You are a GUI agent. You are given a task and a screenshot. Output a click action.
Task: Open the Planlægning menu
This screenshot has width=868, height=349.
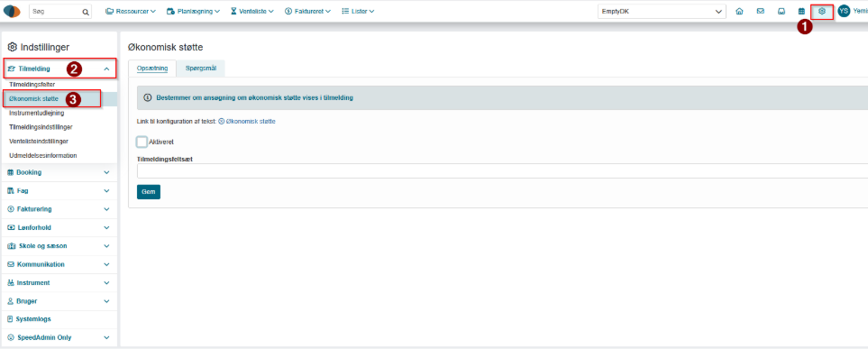tap(193, 11)
